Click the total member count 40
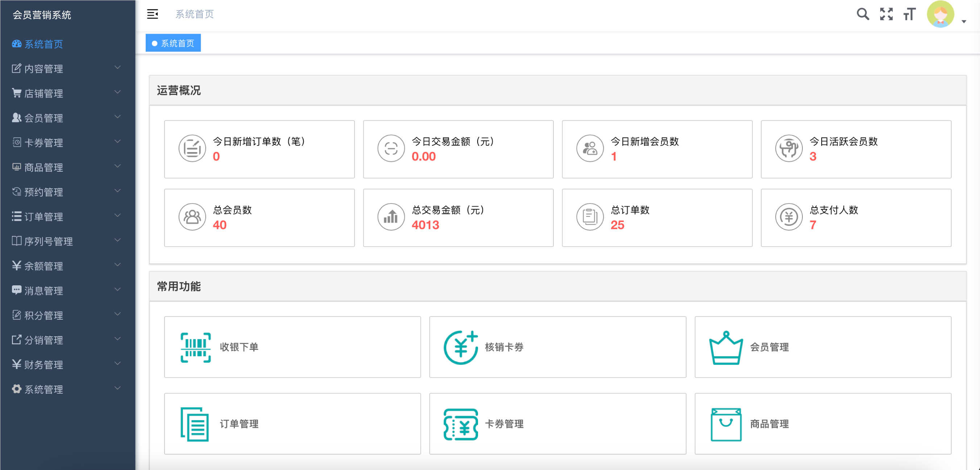Screen dimensions: 980x470 pos(220,225)
